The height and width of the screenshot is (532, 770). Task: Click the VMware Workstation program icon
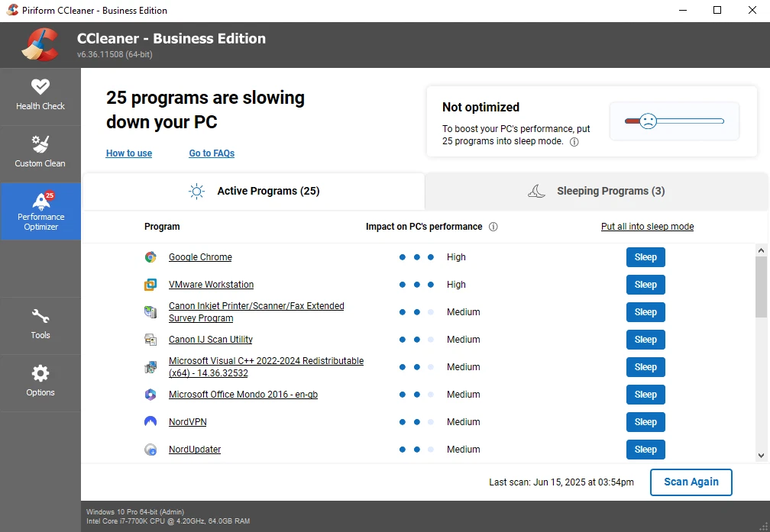tap(150, 285)
